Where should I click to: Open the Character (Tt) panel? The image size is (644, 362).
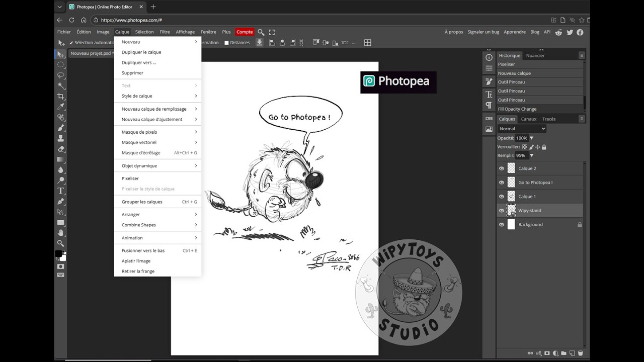click(489, 94)
